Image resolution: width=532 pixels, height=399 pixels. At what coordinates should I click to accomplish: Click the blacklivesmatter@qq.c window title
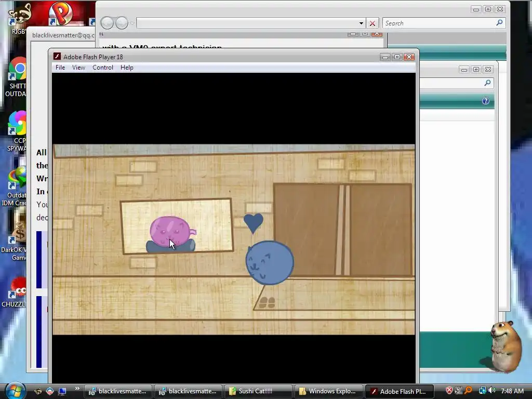[63, 35]
